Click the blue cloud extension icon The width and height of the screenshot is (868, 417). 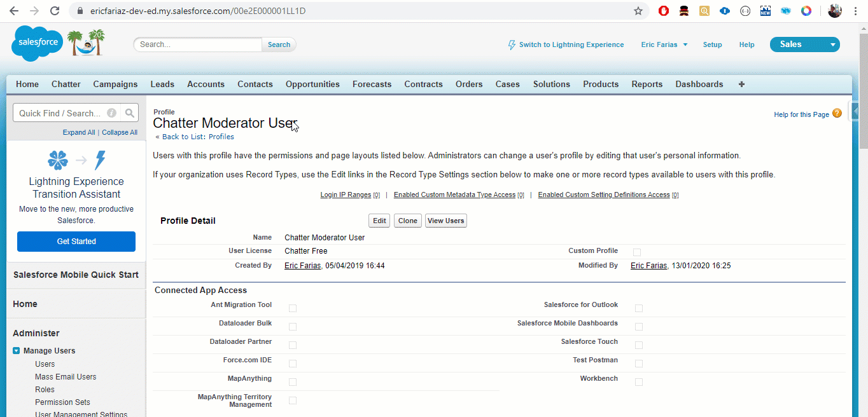tap(725, 11)
